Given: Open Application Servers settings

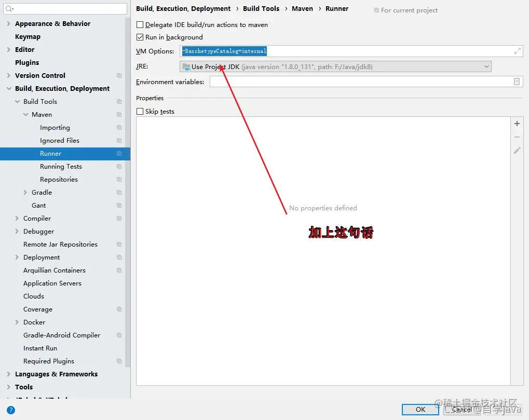Looking at the screenshot, I should click(x=52, y=283).
